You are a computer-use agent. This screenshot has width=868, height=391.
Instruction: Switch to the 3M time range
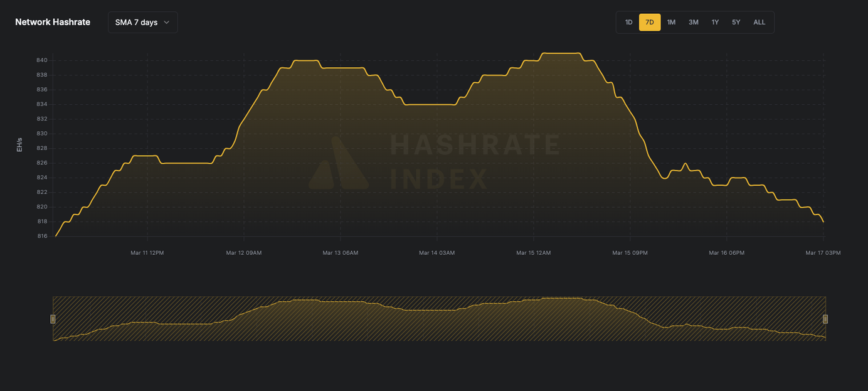[693, 22]
